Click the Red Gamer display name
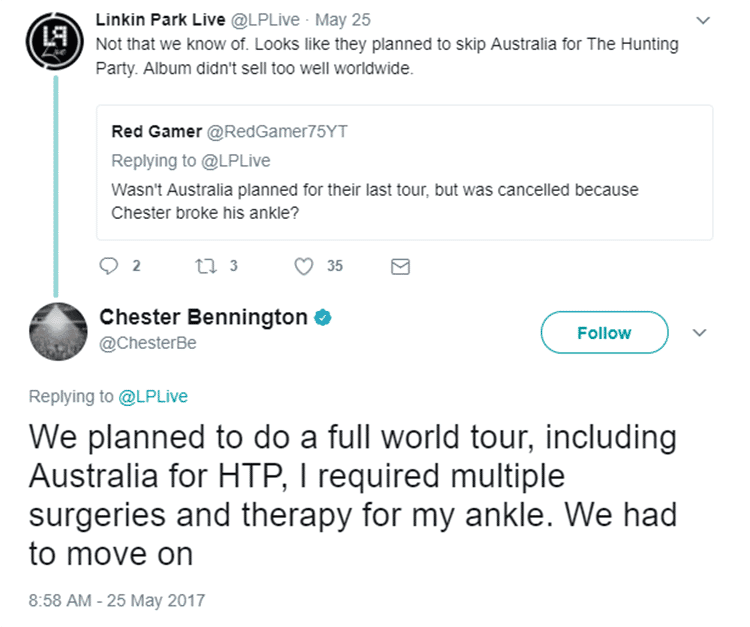 point(155,133)
